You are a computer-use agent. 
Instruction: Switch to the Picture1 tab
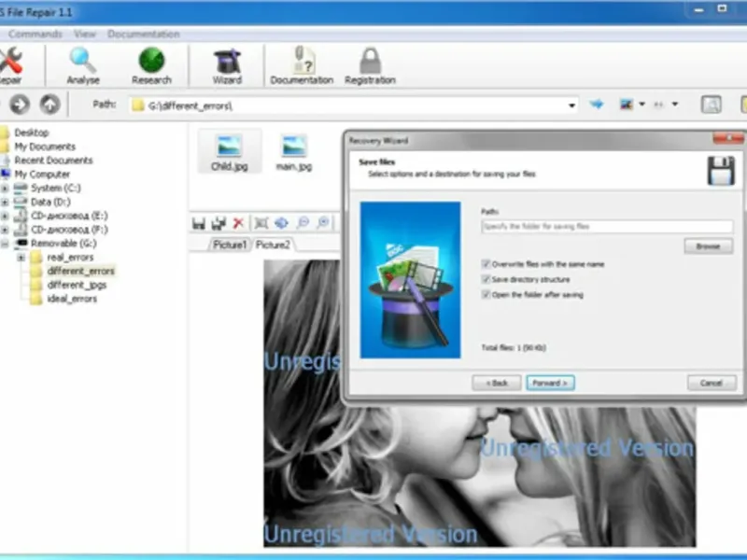(230, 245)
